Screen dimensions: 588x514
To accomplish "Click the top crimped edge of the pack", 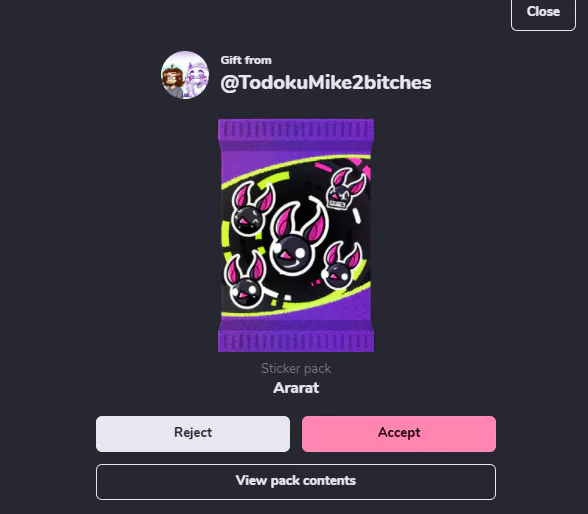I will click(296, 131).
